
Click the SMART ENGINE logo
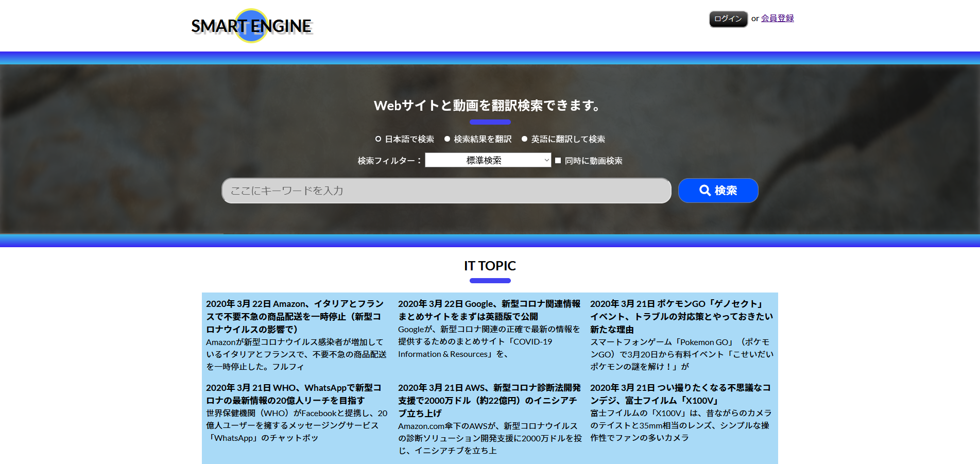(x=252, y=26)
